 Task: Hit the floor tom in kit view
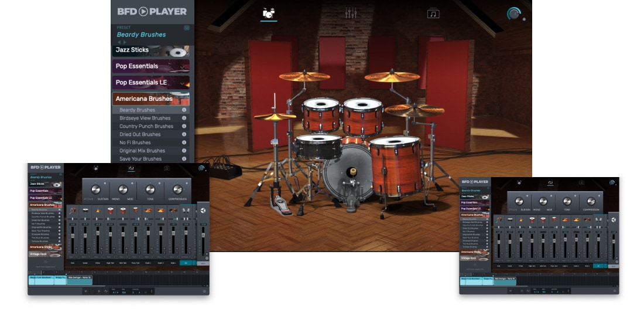point(395,165)
